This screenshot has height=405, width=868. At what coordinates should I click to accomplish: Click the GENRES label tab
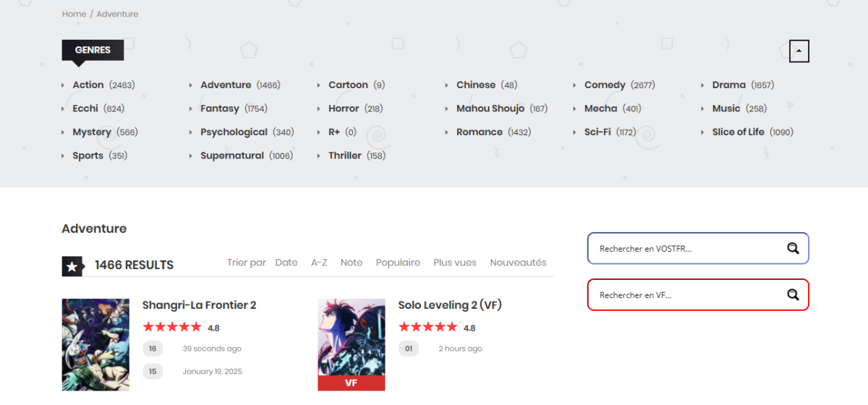(x=93, y=50)
